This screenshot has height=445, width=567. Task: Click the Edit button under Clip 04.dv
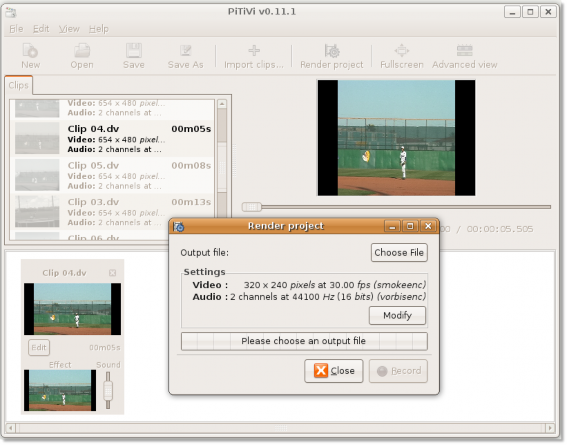tap(39, 348)
